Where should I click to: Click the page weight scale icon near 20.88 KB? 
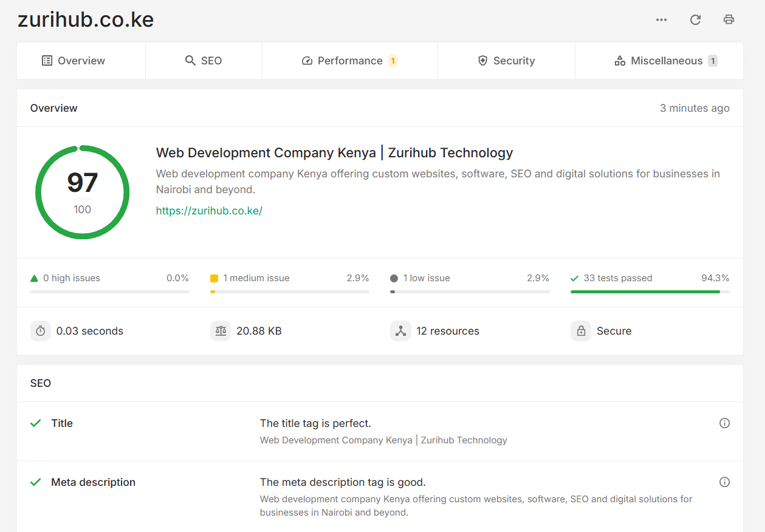point(221,331)
